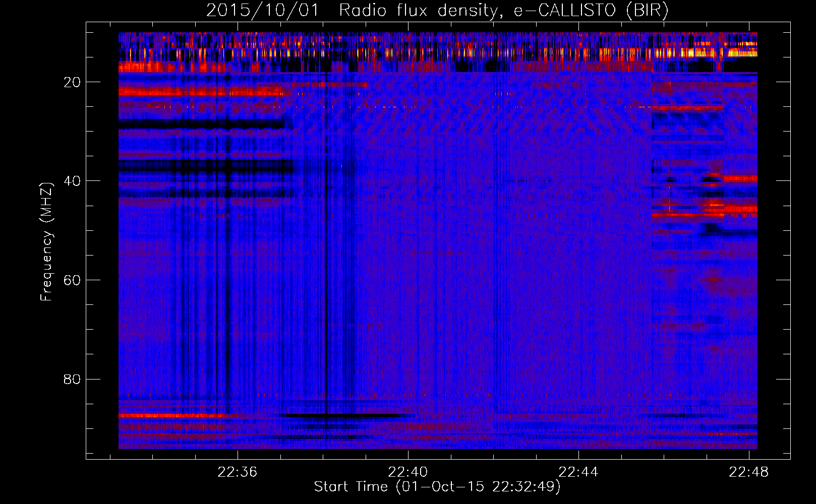
Task: Click the plot title "Radio flux density, e-CALLISTO (BIR)"
Action: coord(504,11)
